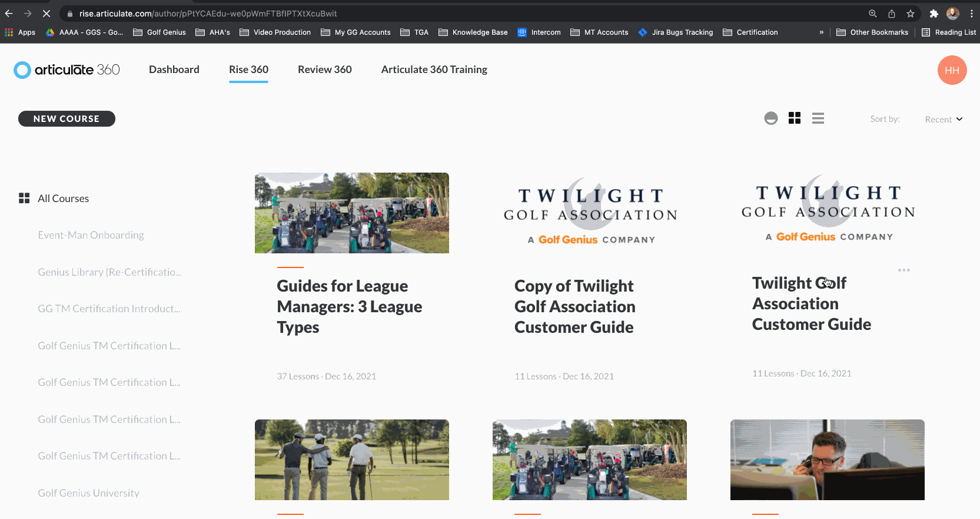Go to the Dashboard tab
The image size is (980, 519).
[x=174, y=70]
